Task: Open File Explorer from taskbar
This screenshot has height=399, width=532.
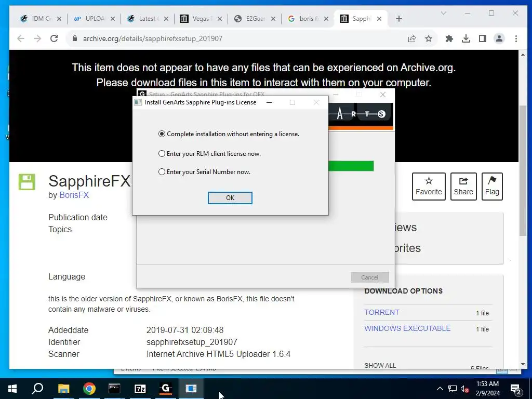Action: point(63,389)
